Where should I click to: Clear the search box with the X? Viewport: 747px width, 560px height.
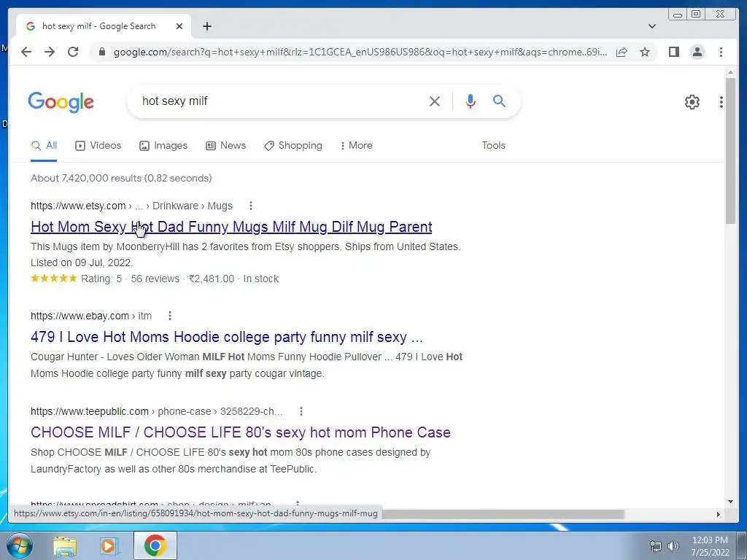click(435, 101)
